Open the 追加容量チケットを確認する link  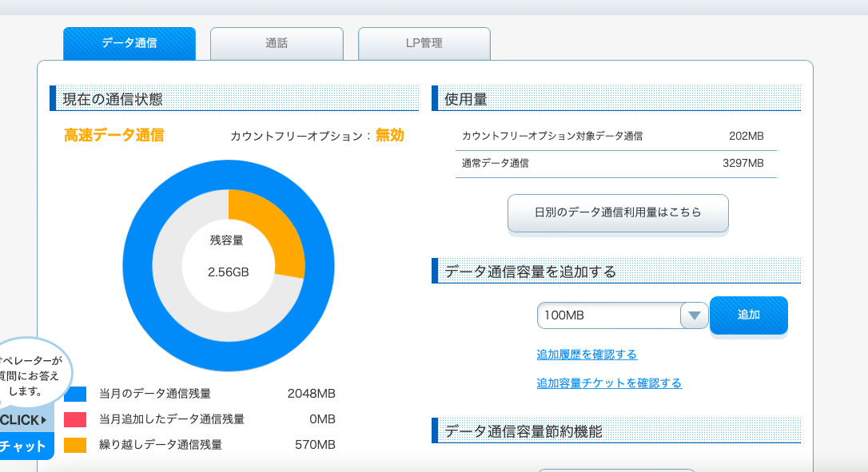coord(609,383)
